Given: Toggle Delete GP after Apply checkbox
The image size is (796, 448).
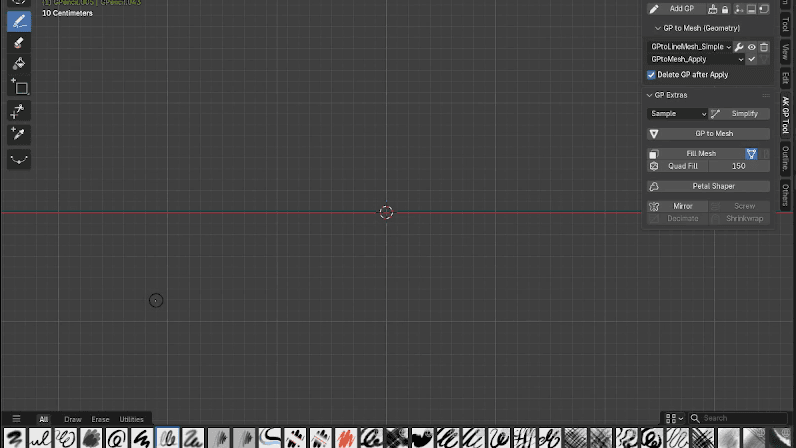Looking at the screenshot, I should [651, 75].
